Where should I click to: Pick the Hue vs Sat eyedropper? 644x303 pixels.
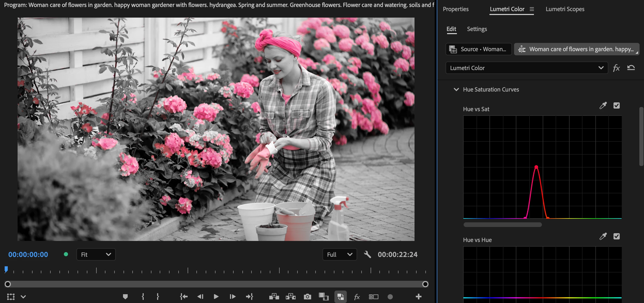(603, 105)
